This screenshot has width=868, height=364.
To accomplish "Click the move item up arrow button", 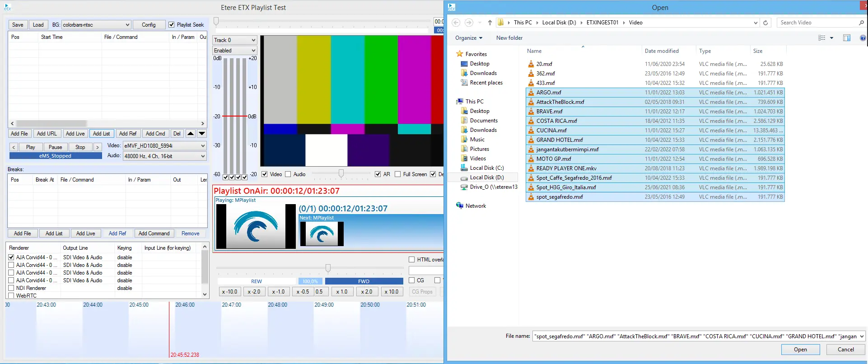I will 191,134.
